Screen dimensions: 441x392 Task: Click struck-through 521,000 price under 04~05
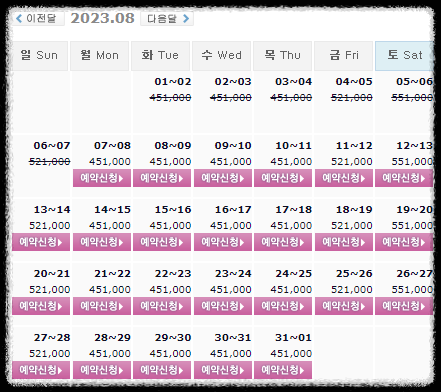352,97
